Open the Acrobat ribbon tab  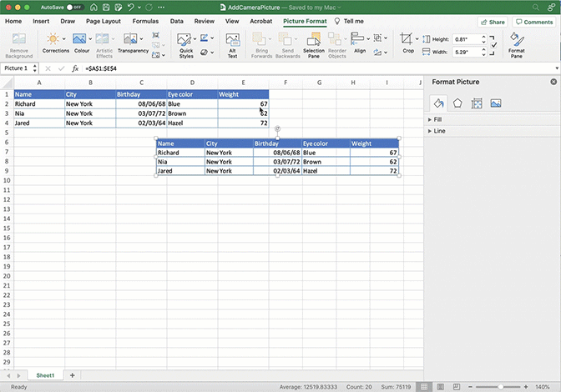(x=260, y=21)
